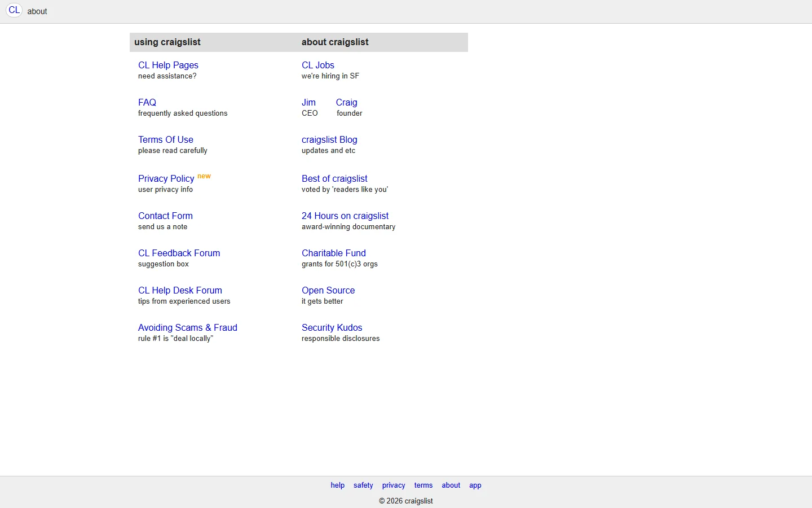Click the 'we're hiring in SF' caption

tap(330, 76)
